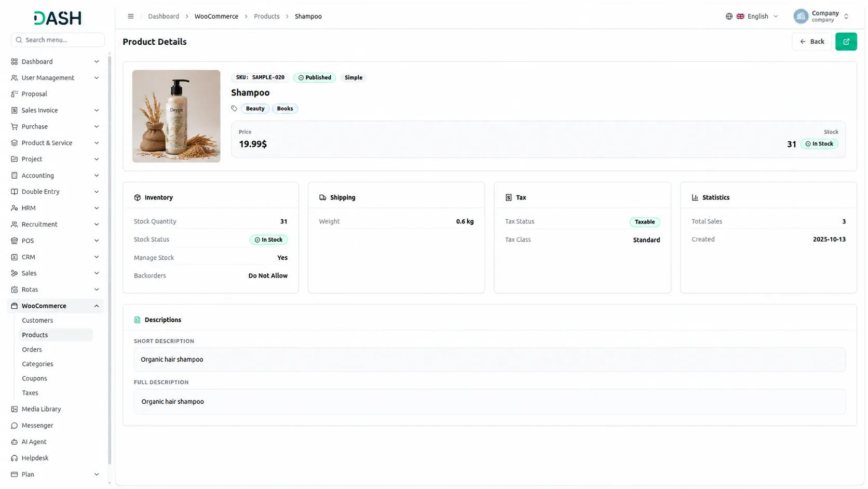Click the Beauty category tag

(255, 109)
